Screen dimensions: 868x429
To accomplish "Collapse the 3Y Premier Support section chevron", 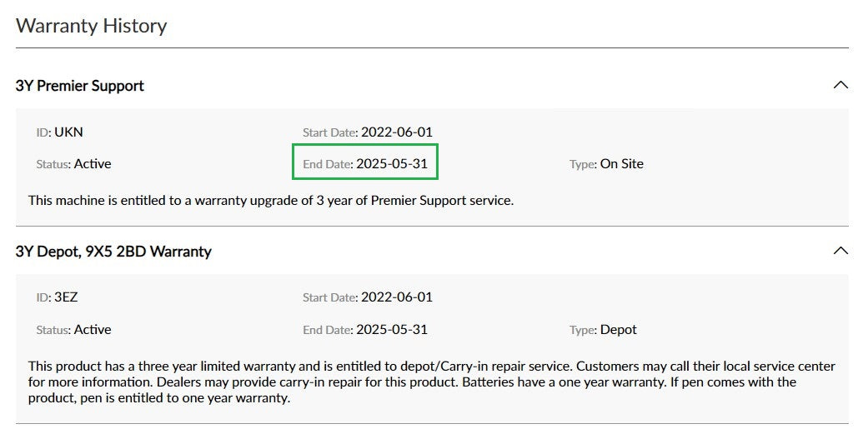I will (840, 85).
